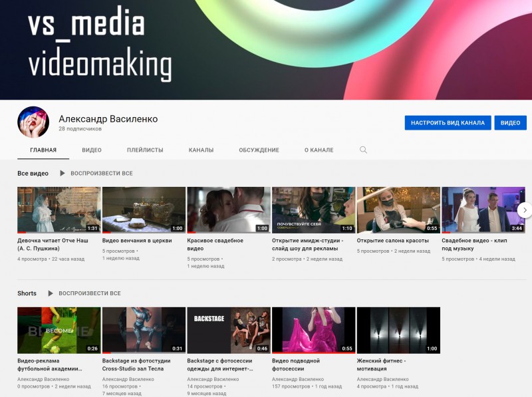
Task: Open the BACKSTAGE shorts thumbnail
Action: 229,331
